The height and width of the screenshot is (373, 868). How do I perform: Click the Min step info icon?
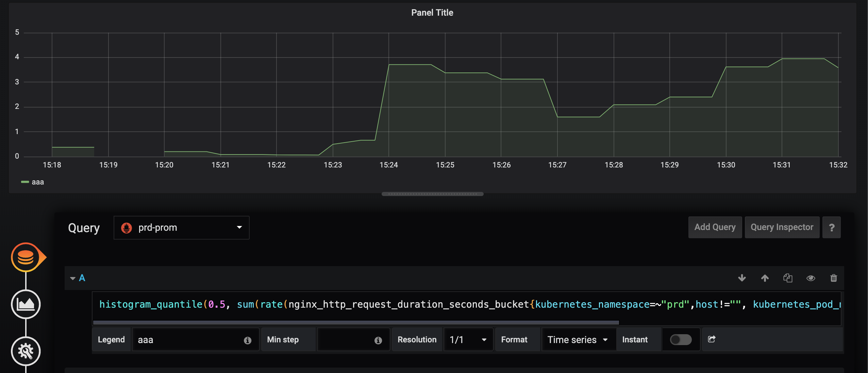[378, 340]
